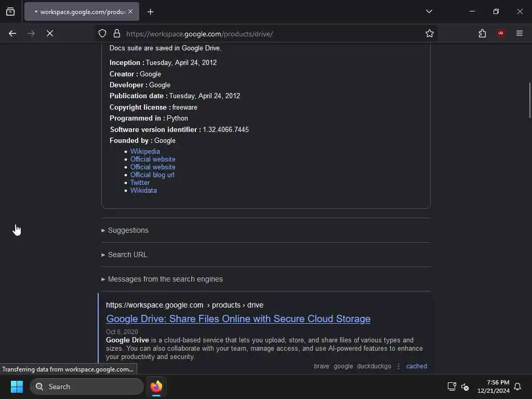
Task: Open the clock showing 7:56 PM
Action: point(494,387)
